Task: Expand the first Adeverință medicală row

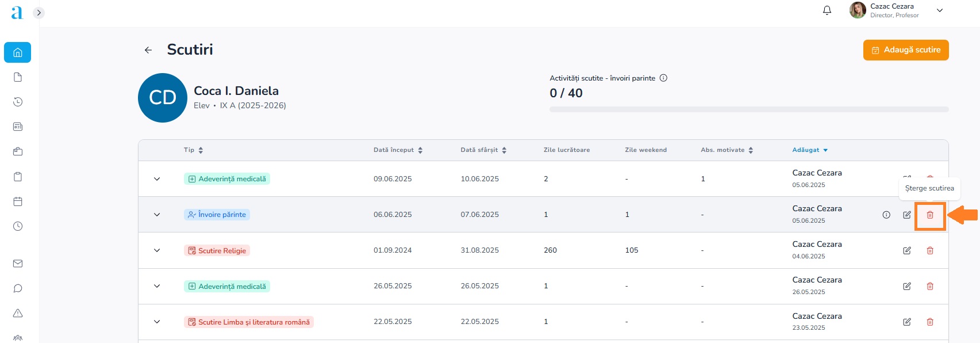Action: click(x=157, y=179)
